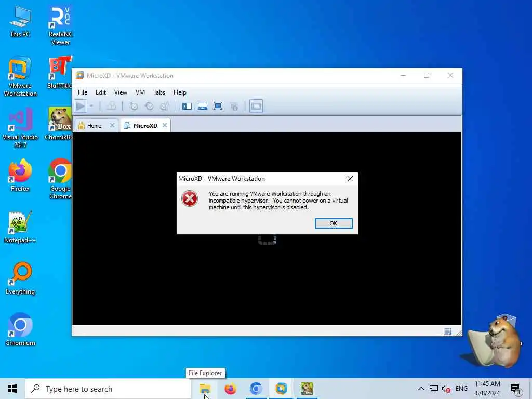Enter full screen mode icon
Screen dimensions: 532x399
tap(218, 106)
